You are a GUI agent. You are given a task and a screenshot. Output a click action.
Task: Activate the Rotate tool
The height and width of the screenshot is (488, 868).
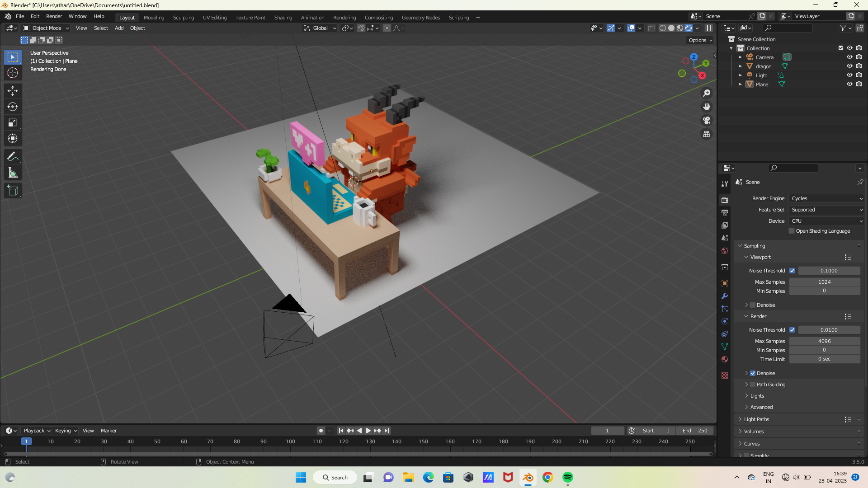click(x=13, y=107)
